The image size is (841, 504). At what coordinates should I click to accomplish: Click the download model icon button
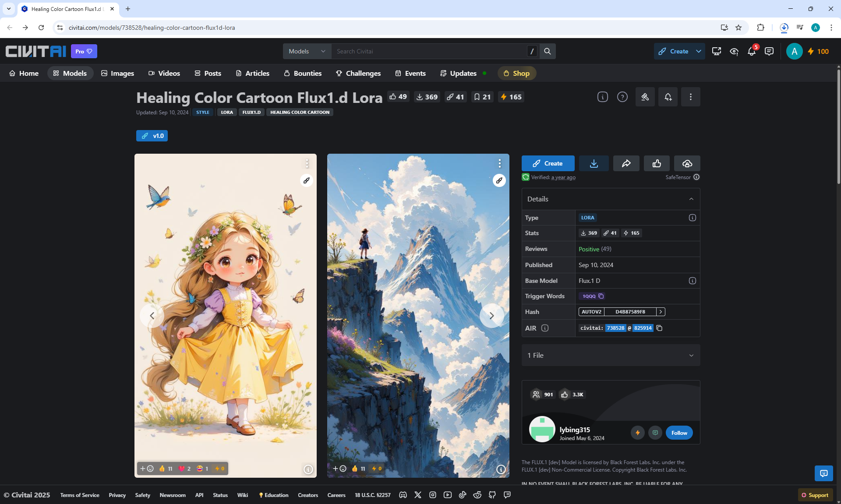coord(594,163)
